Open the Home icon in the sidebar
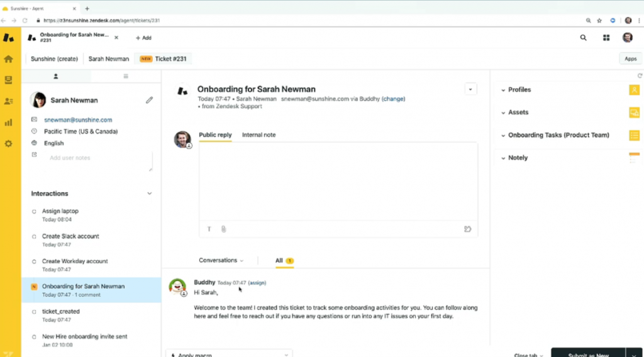Screen dimensions: 644x357 [x=8, y=59]
